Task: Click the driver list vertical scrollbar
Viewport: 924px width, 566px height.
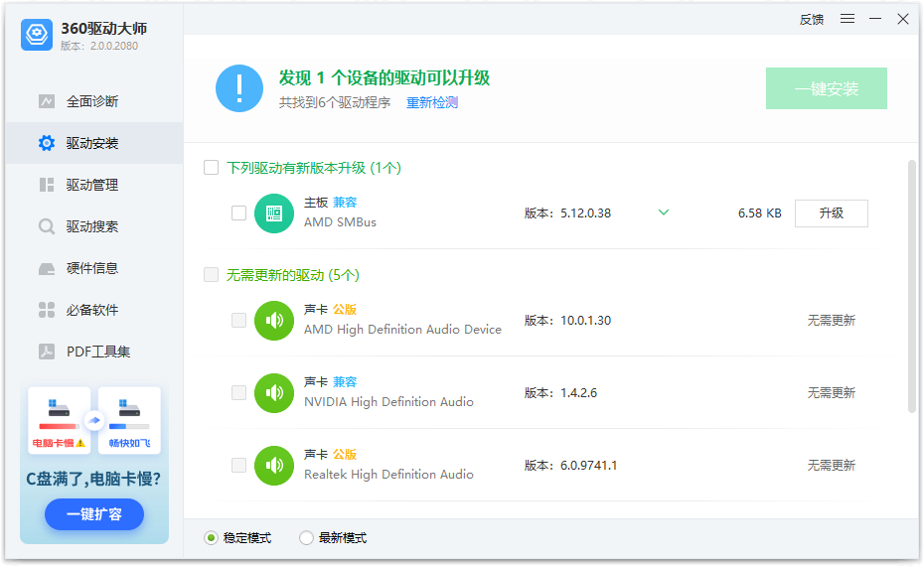Action: tap(912, 288)
